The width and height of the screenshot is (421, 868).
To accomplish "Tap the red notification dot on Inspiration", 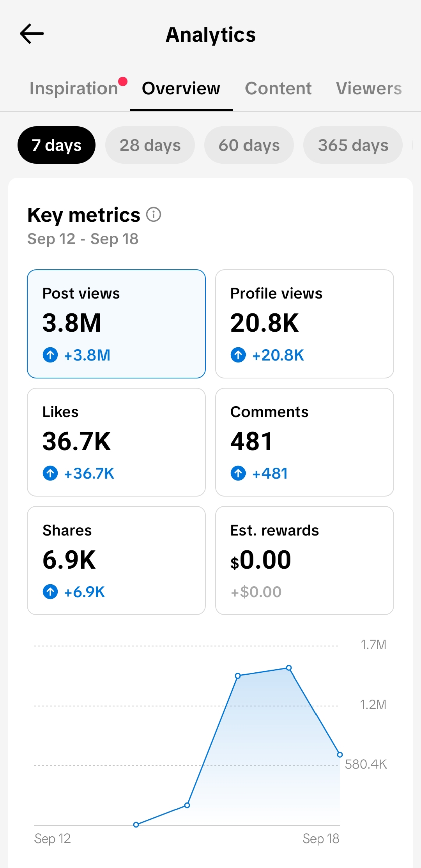I will tap(123, 81).
